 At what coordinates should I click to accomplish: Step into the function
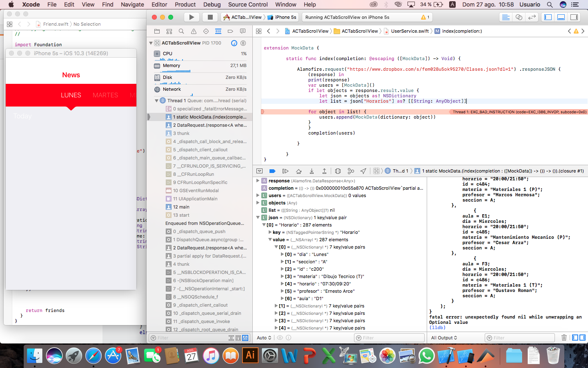click(312, 171)
